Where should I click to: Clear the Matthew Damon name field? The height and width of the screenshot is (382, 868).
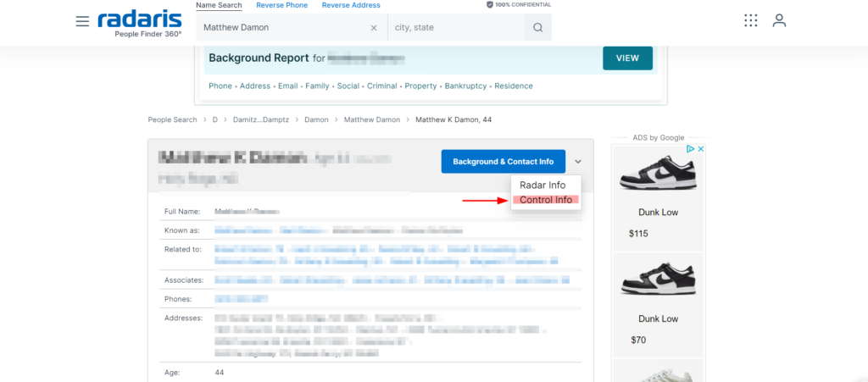[x=374, y=28]
